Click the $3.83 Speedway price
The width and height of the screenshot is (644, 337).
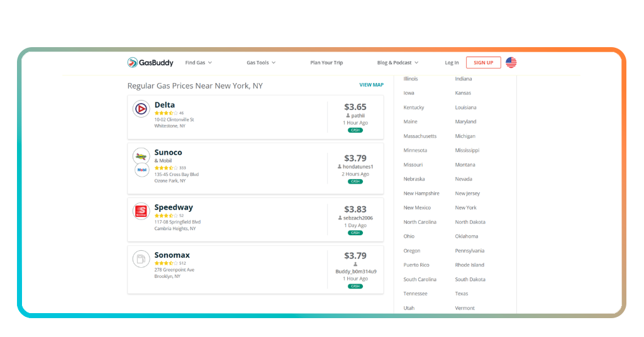(x=355, y=209)
